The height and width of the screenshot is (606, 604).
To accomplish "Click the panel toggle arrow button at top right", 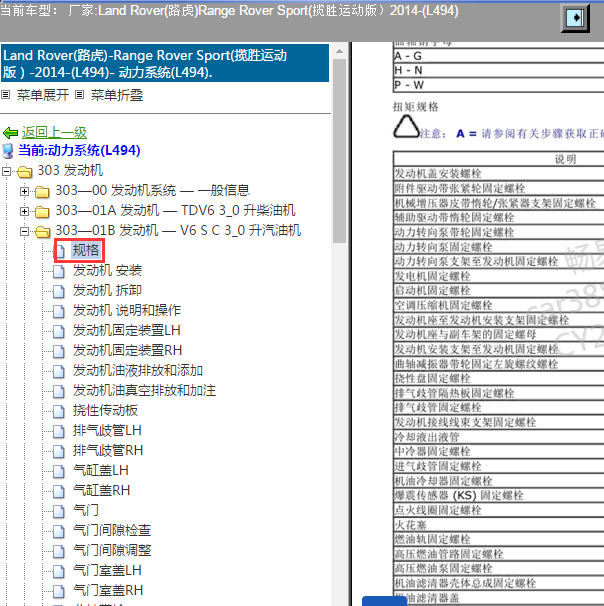I will [575, 18].
